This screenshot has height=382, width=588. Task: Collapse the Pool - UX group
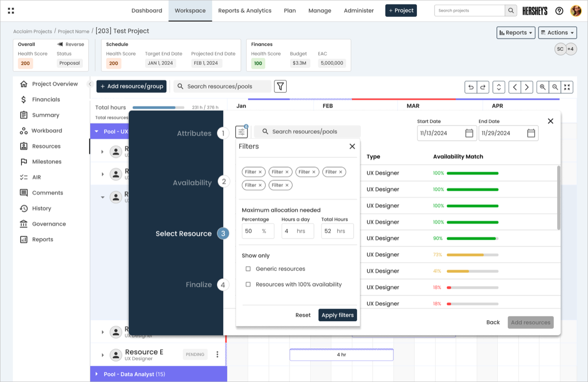click(97, 131)
